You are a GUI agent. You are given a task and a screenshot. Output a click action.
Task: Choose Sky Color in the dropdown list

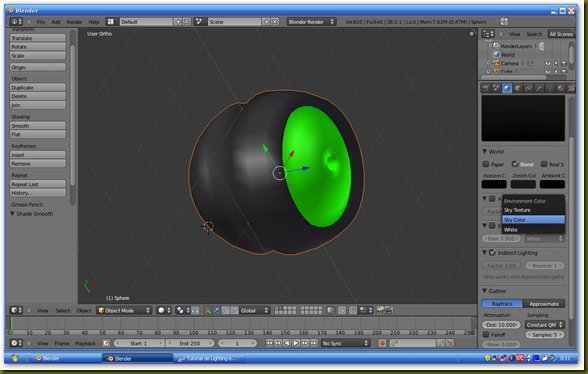coord(533,220)
